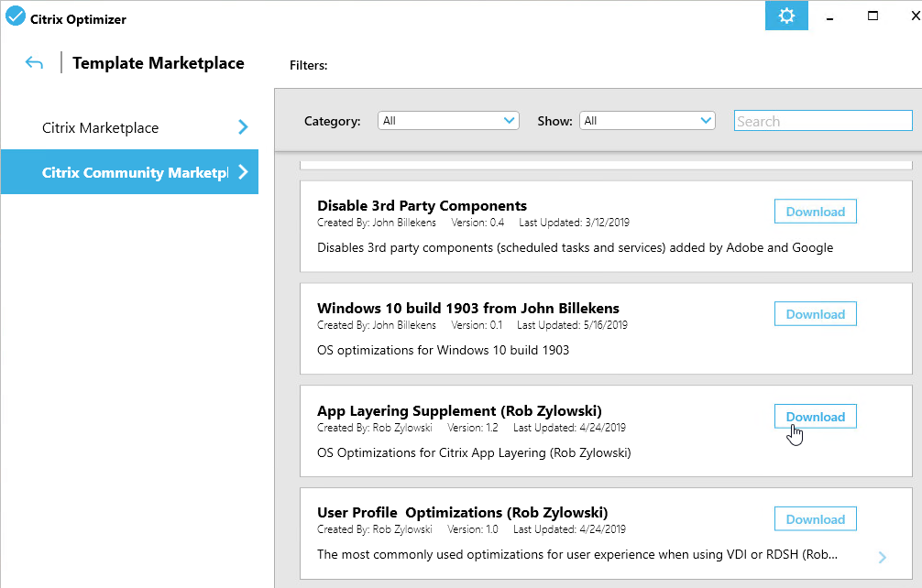The image size is (922, 588).
Task: Click chevron next to Citrix Marketplace
Action: click(x=243, y=127)
